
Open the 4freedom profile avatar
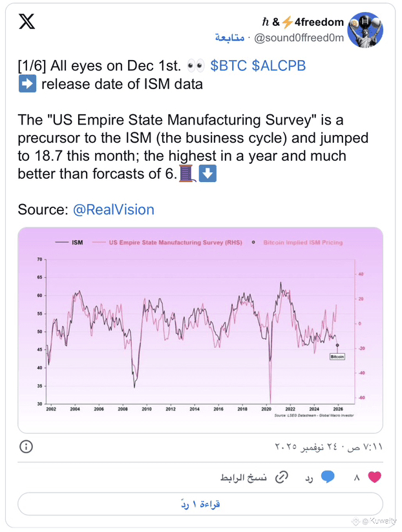[365, 30]
